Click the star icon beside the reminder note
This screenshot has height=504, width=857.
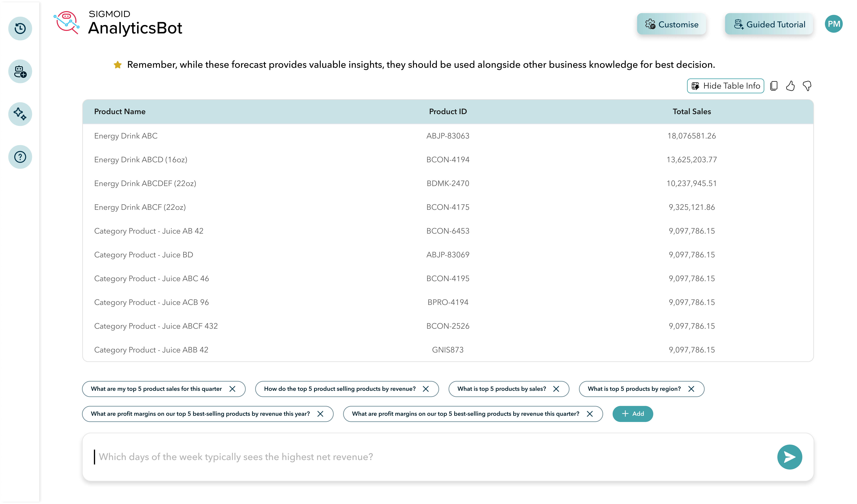(x=118, y=65)
